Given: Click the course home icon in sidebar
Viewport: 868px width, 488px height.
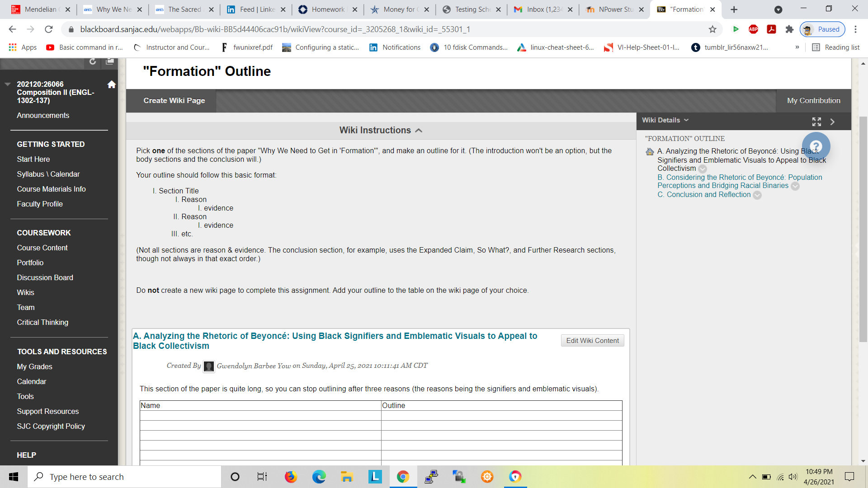Looking at the screenshot, I should tap(111, 84).
